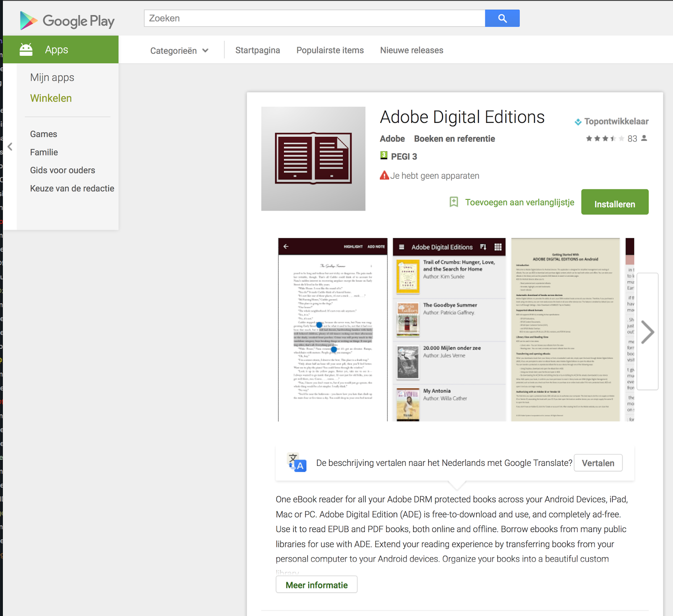This screenshot has height=616, width=673.
Task: Click the Topontwikkelaar badge icon
Action: click(x=578, y=122)
